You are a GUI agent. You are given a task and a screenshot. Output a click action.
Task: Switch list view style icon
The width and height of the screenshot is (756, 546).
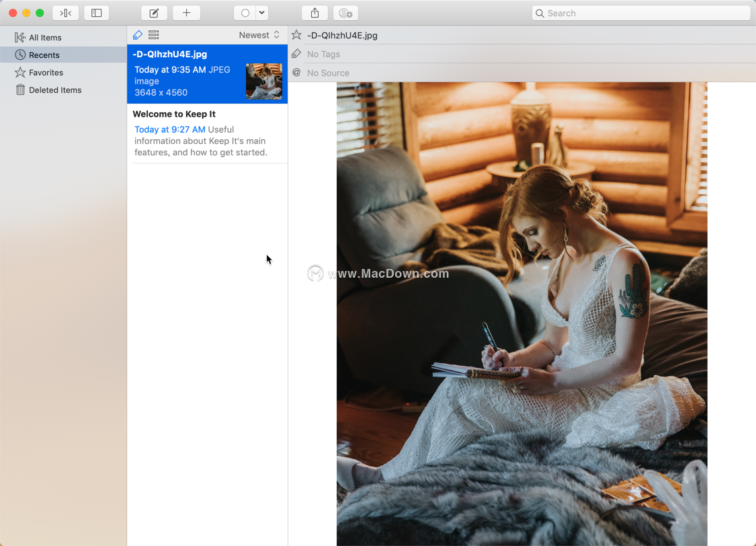(x=154, y=35)
